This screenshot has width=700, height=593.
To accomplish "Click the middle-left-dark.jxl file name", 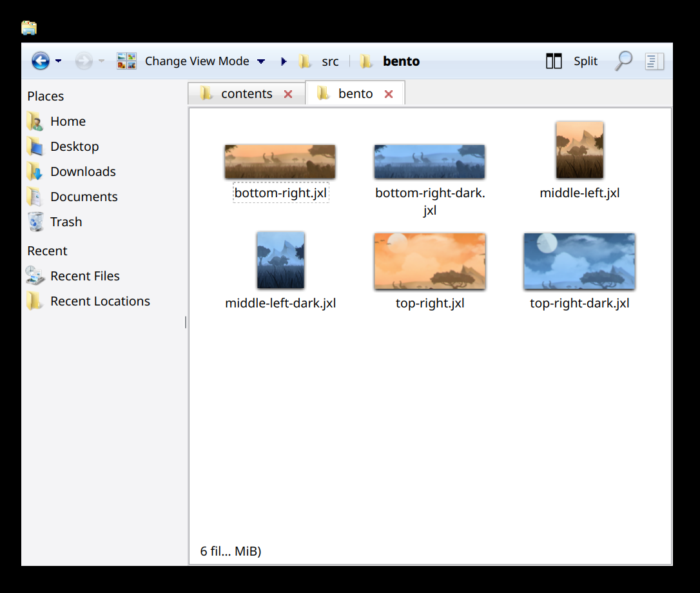I will point(280,303).
